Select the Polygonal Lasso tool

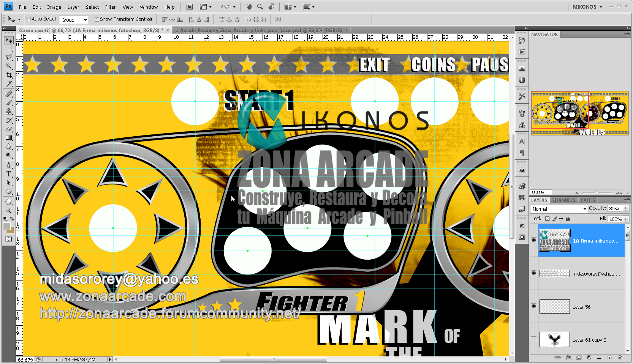(9, 57)
